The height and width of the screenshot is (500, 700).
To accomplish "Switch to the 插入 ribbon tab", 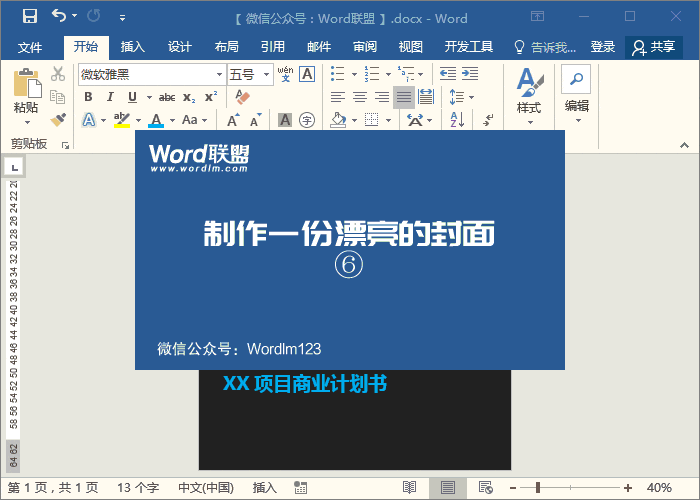I will pyautogui.click(x=133, y=47).
